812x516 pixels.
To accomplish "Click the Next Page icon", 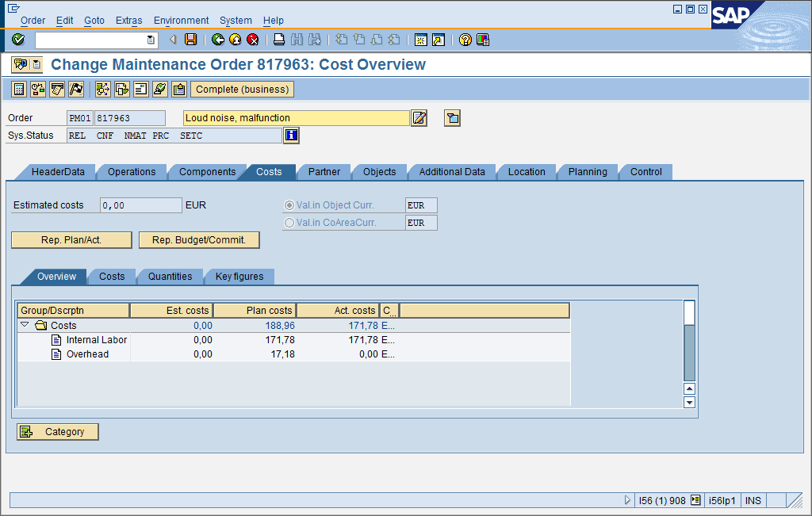I will [377, 40].
